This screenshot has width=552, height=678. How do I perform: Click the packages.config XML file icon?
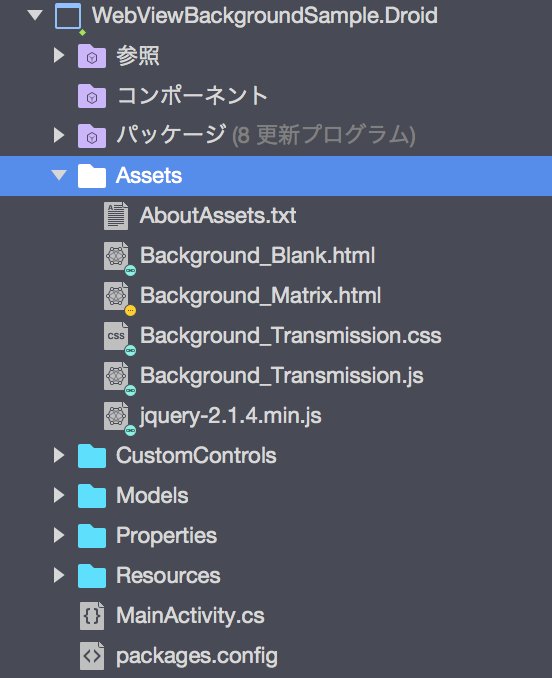(92, 656)
